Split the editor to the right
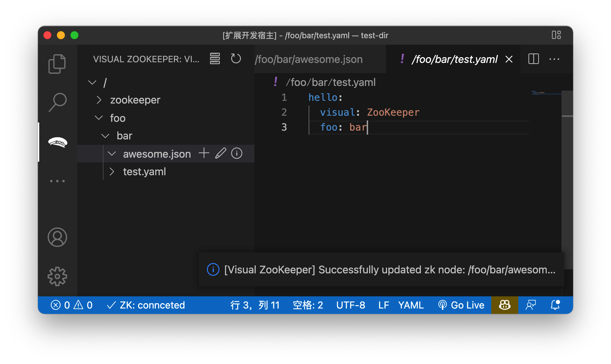This screenshot has width=611, height=364. point(534,59)
